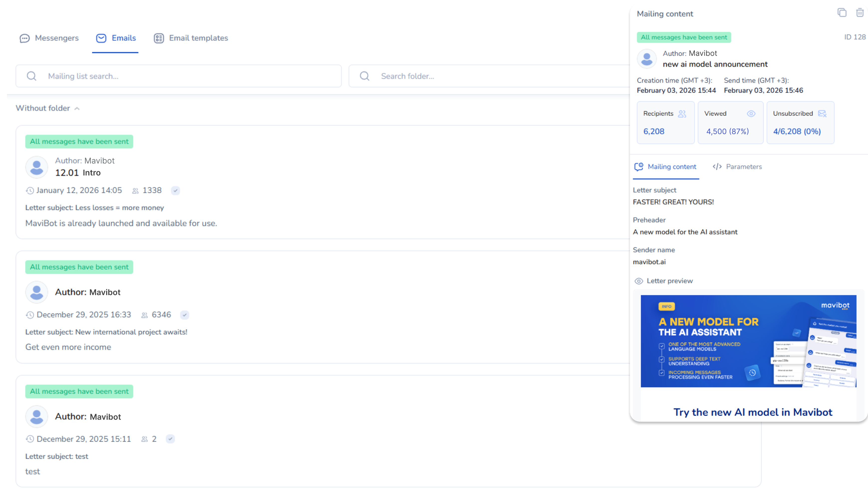
Task: Click the mailing list search magnifier
Action: click(x=31, y=76)
